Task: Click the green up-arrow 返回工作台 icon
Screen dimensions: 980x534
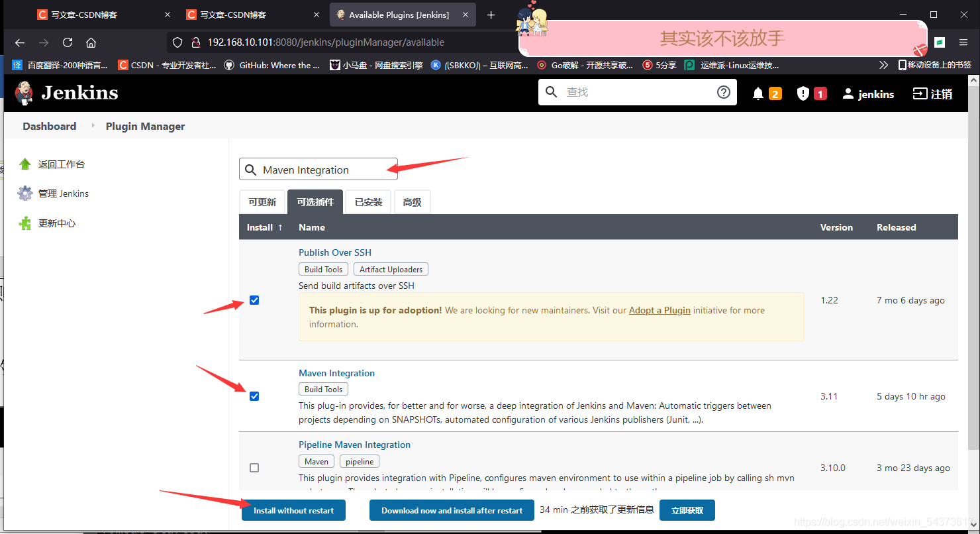Action: pyautogui.click(x=25, y=164)
